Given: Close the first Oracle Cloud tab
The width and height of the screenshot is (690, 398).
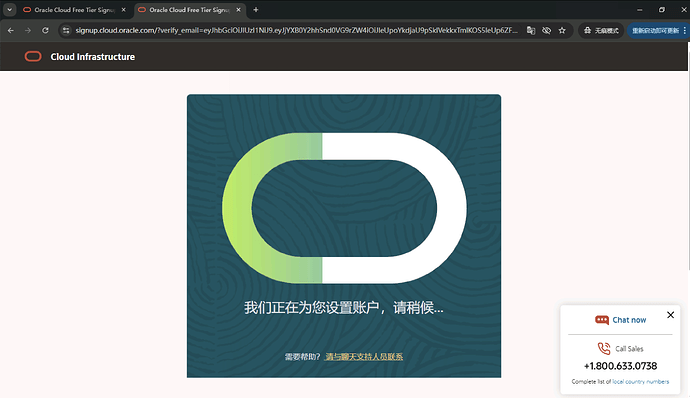Looking at the screenshot, I should tap(124, 10).
